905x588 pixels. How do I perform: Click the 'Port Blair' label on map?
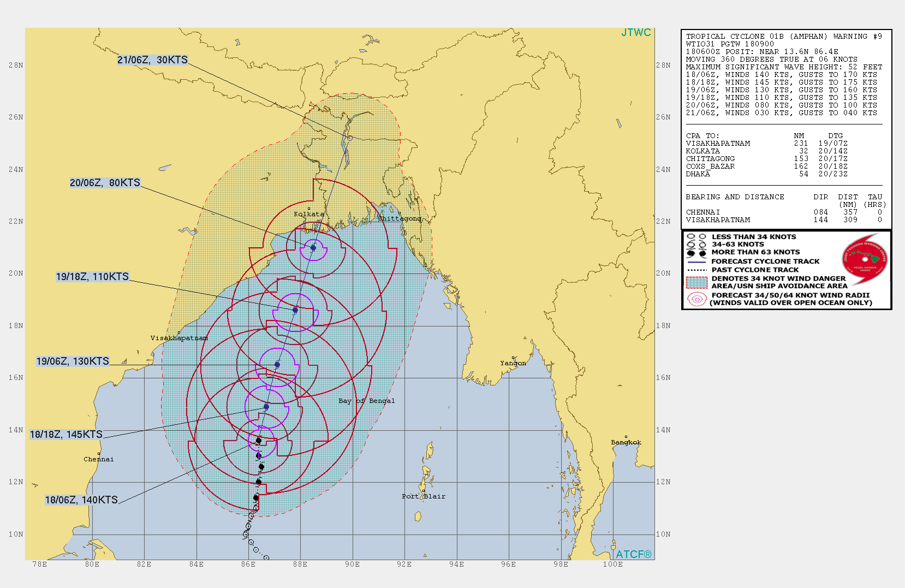click(x=424, y=496)
